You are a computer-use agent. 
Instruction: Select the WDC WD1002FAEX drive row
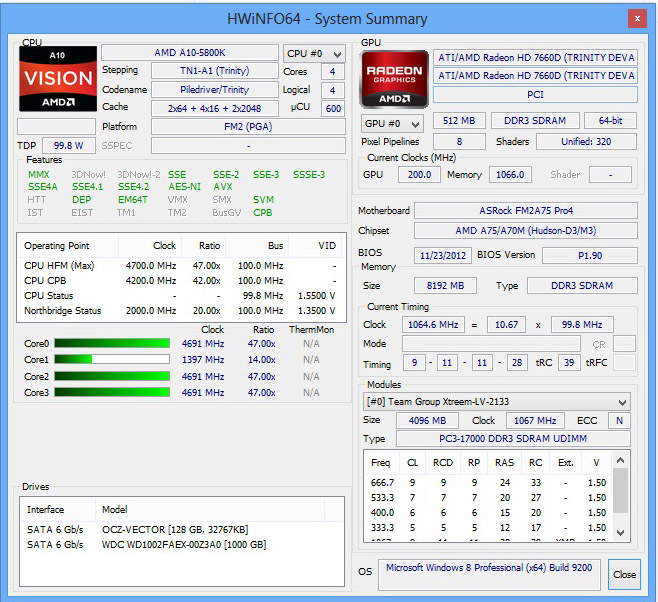click(x=182, y=545)
